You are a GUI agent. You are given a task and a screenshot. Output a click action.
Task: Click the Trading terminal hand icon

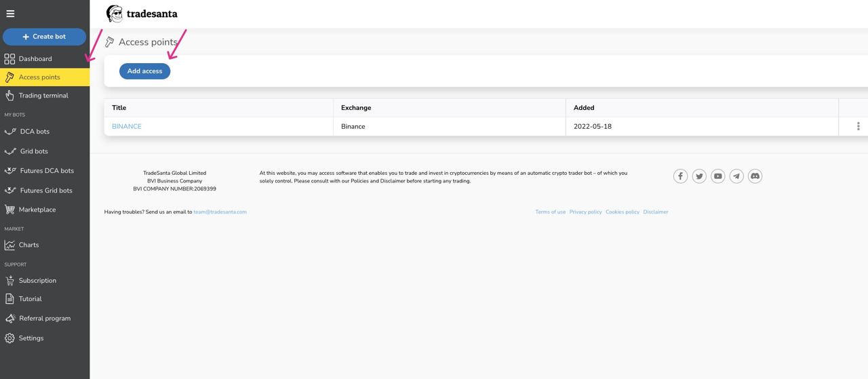point(9,96)
